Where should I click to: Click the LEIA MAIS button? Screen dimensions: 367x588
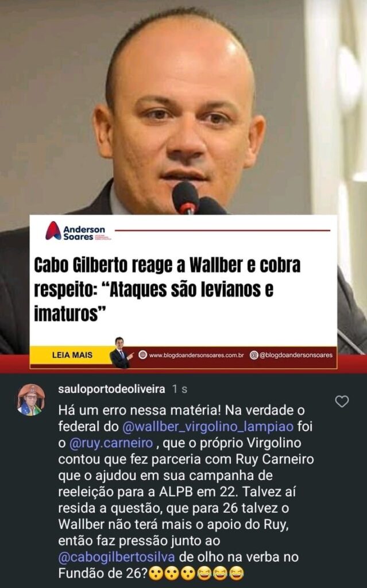[72, 355]
